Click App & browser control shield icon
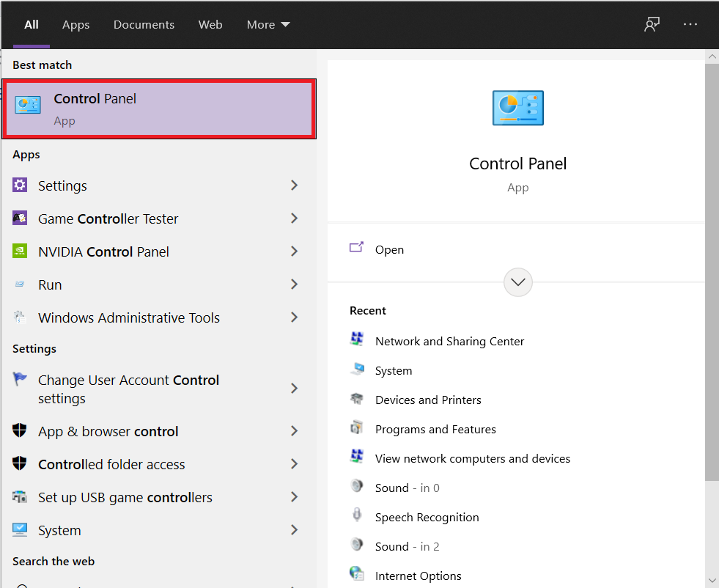The width and height of the screenshot is (719, 588). click(20, 430)
